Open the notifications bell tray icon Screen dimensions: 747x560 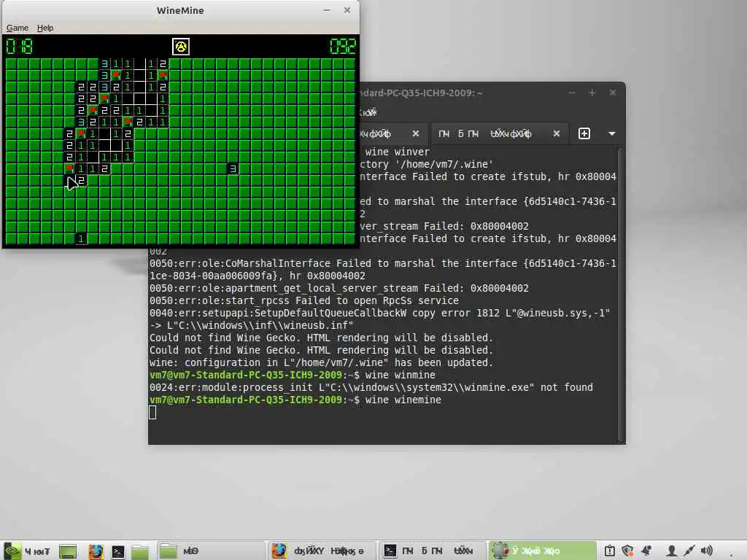coord(646,551)
